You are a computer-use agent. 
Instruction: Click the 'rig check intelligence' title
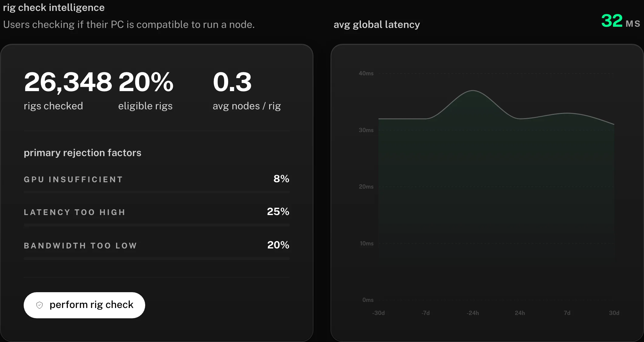pos(54,7)
